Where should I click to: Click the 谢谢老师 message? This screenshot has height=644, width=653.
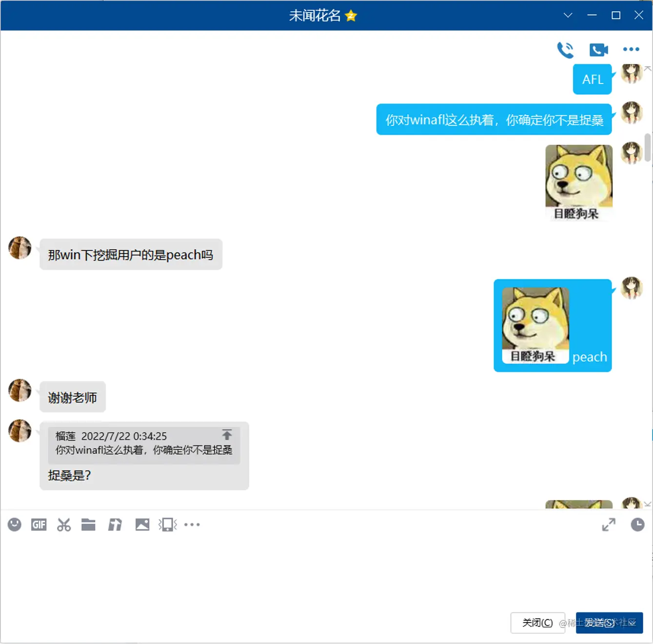coord(72,397)
